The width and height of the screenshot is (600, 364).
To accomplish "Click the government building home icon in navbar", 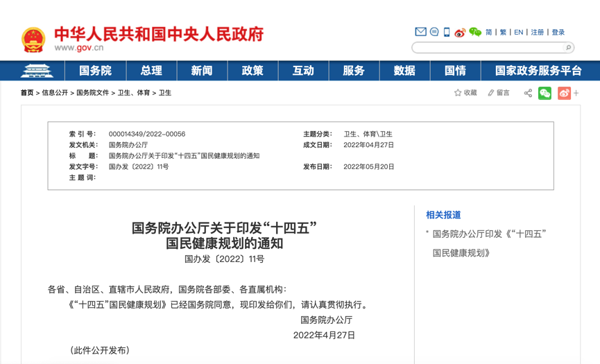I will pyautogui.click(x=37, y=71).
